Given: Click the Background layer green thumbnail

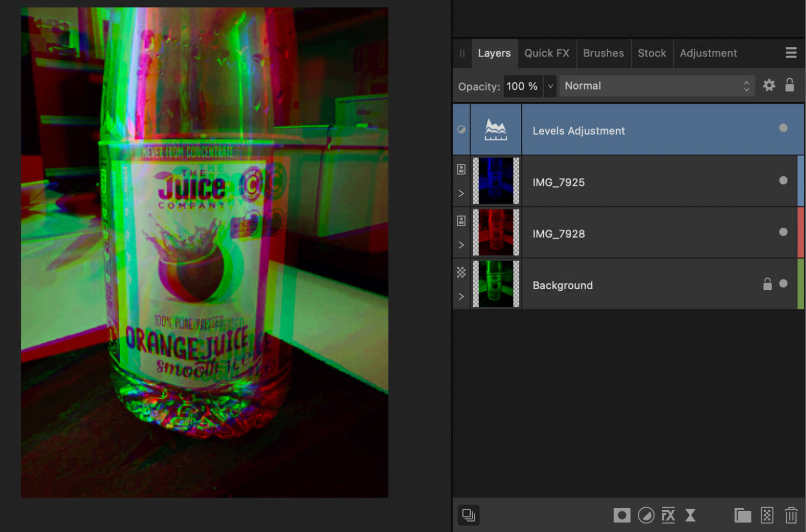Looking at the screenshot, I should point(495,284).
